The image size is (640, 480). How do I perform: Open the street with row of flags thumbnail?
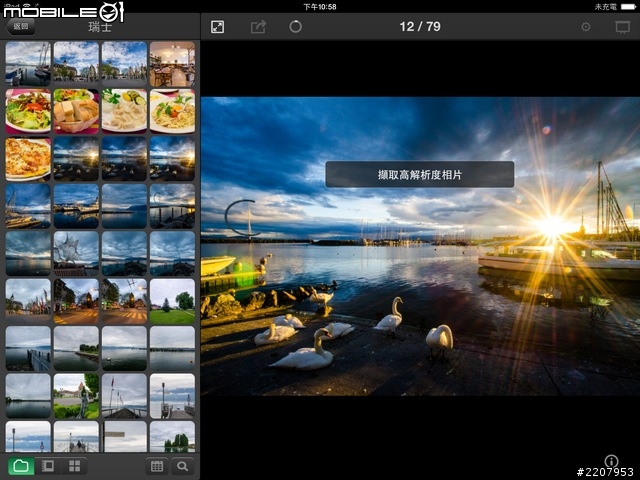[28, 301]
